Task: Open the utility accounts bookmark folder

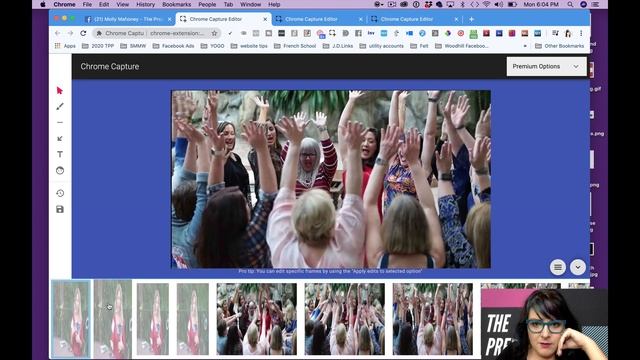Action: click(x=382, y=46)
